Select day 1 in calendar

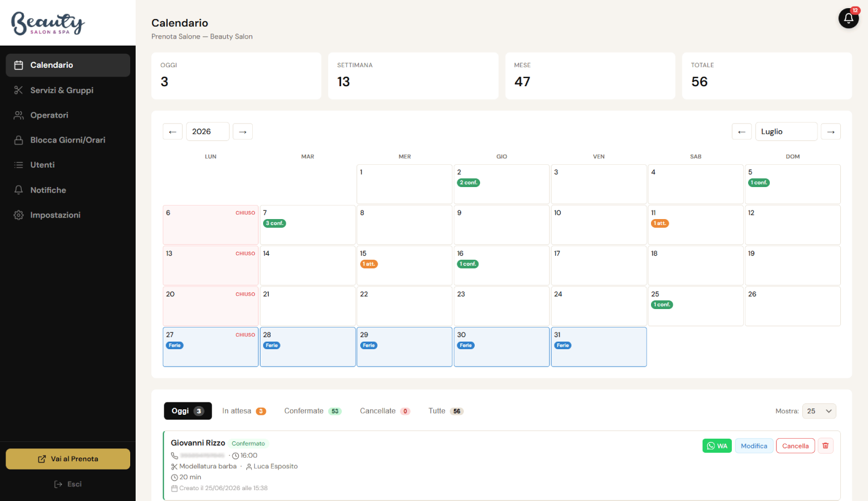(404, 184)
